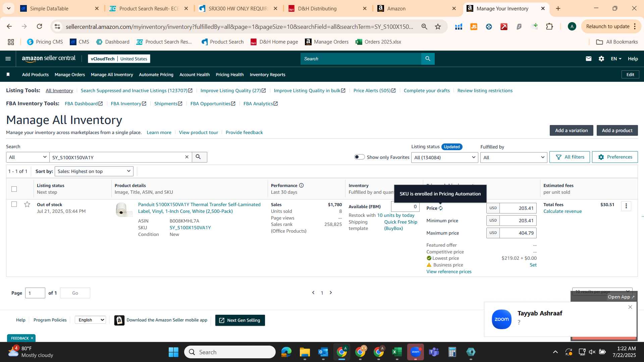644x362 pixels.
Task: Toggle Show only Favorites switch
Action: 359,157
